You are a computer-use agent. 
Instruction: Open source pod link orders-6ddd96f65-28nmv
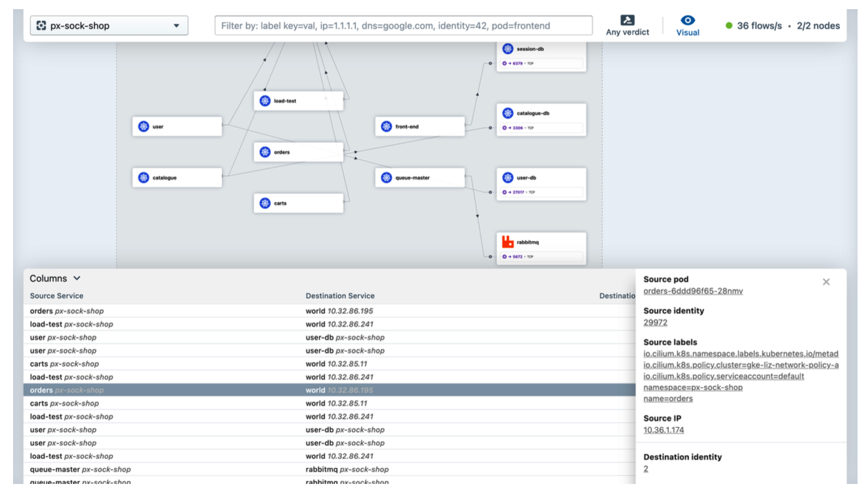693,291
